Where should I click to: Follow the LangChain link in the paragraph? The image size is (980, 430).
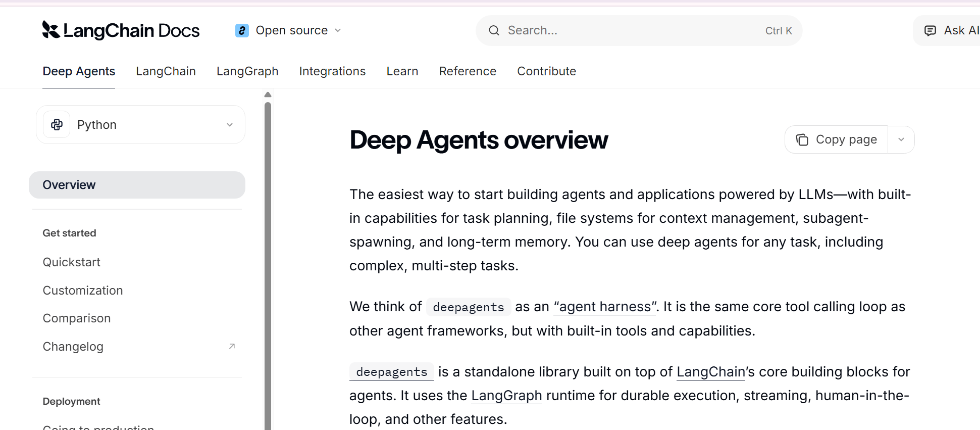coord(711,372)
